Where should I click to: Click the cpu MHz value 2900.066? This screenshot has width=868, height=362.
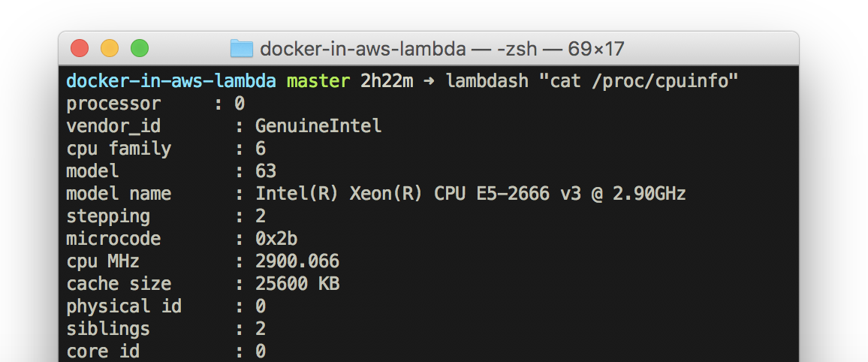coord(297,261)
